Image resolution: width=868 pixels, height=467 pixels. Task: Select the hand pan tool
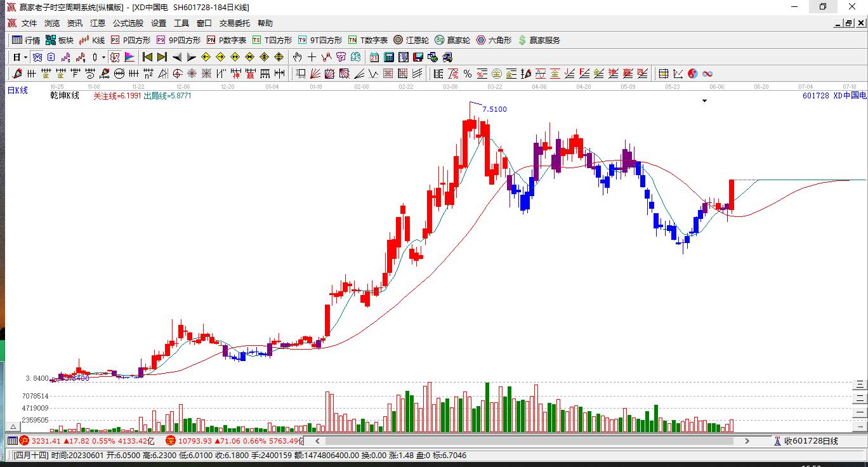pyautogui.click(x=297, y=57)
